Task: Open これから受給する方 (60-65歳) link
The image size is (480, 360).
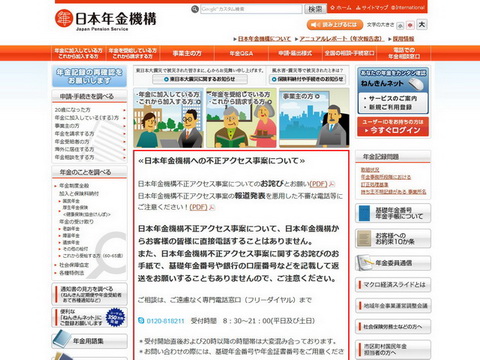Action: 93,256
